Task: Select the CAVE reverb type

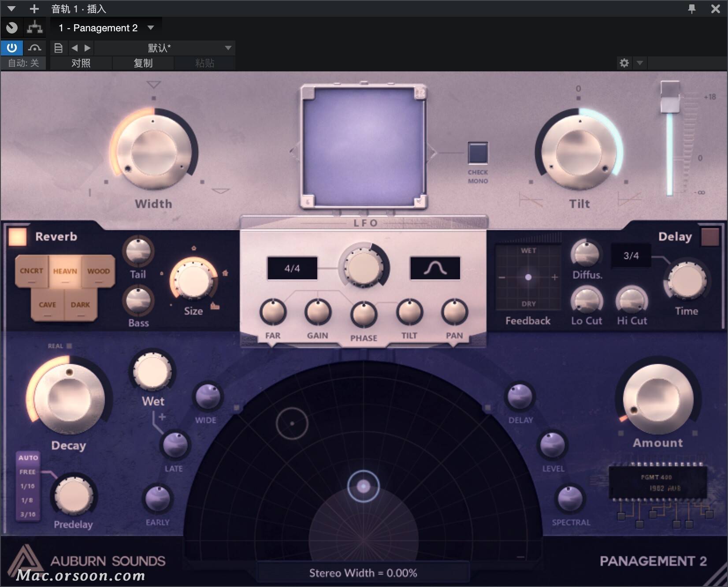Action: click(48, 305)
